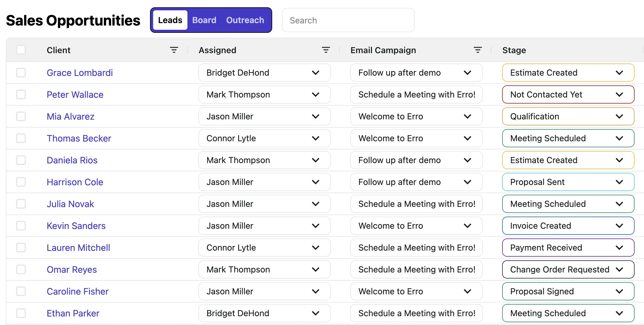
Task: Open Lauren Mitchell's purple Payment Received stage
Action: (568, 248)
